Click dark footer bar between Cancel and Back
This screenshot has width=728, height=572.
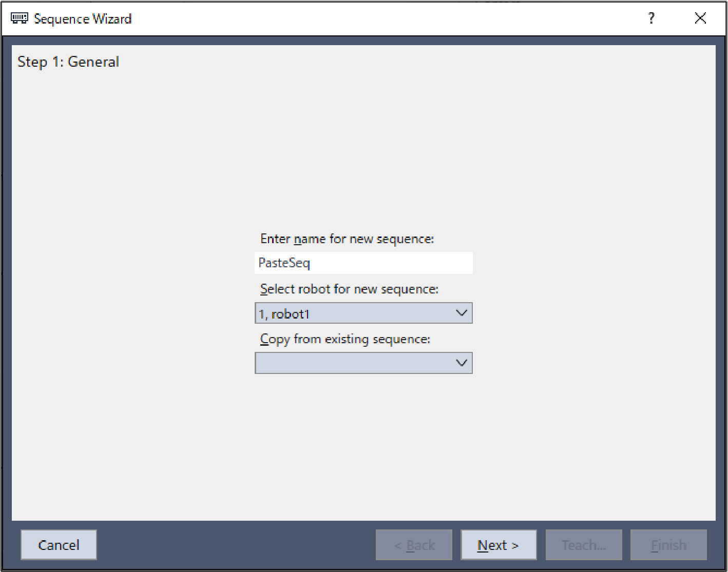tap(236, 545)
